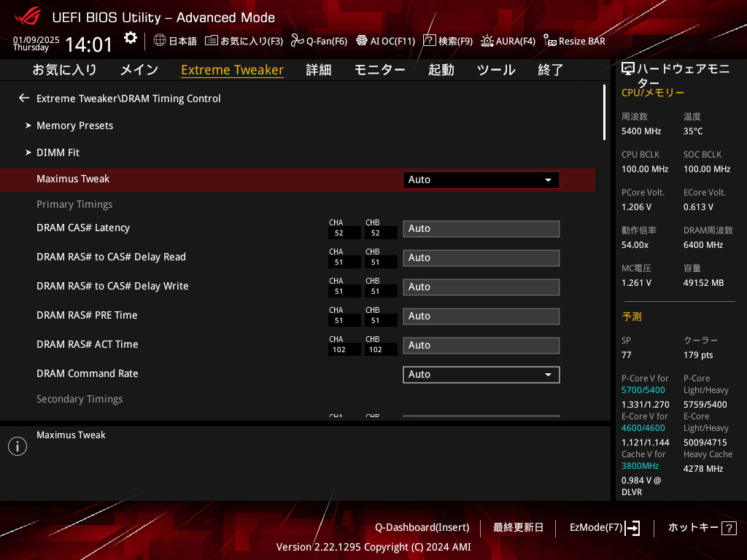
Task: Expand Maximus Tweak dropdown
Action: 481,179
